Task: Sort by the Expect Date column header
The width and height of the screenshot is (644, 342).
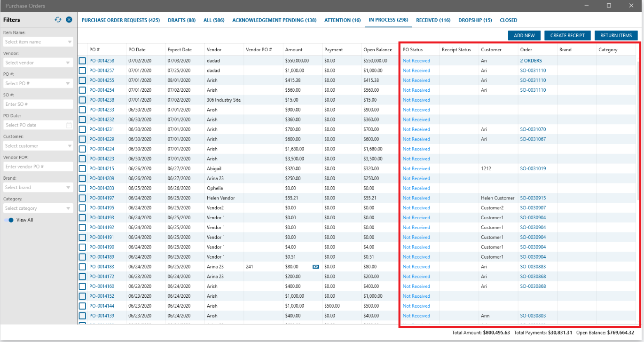Action: pos(180,49)
